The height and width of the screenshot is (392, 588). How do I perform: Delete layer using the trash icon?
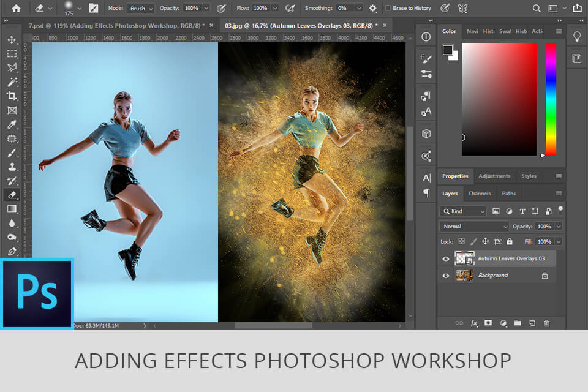547,323
